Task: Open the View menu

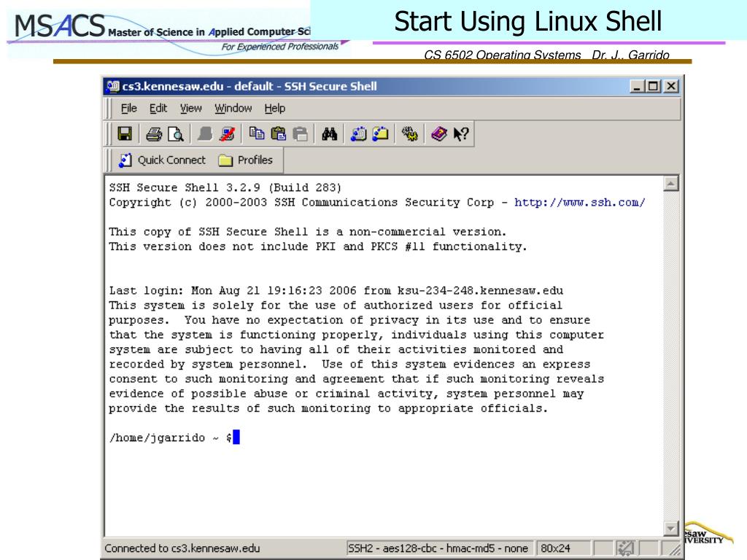Action: coord(190,109)
